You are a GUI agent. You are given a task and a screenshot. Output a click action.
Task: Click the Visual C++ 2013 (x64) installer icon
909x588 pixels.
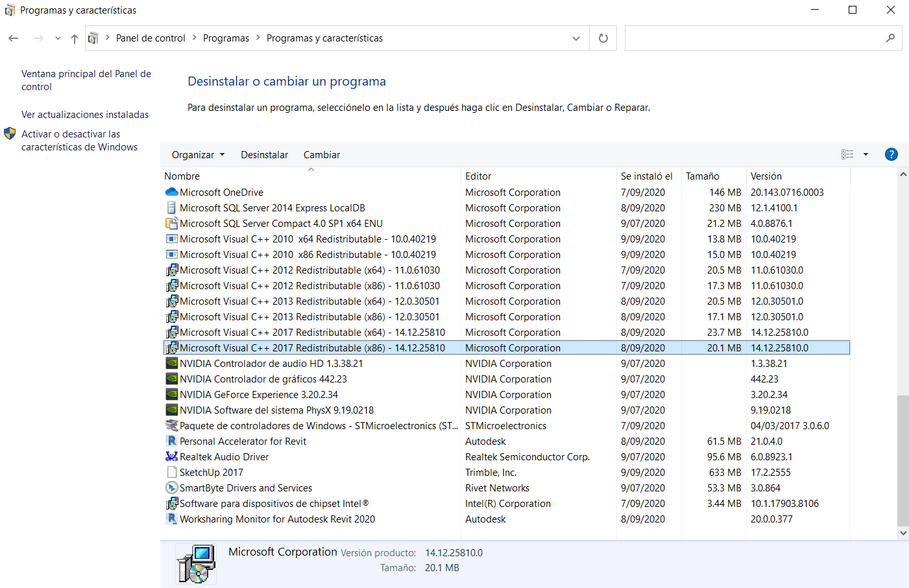point(171,301)
